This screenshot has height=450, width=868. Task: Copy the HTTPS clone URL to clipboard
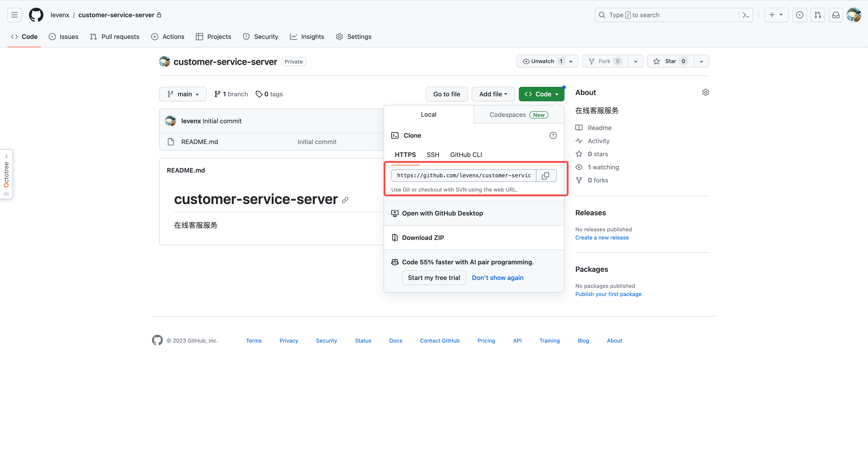tap(545, 175)
